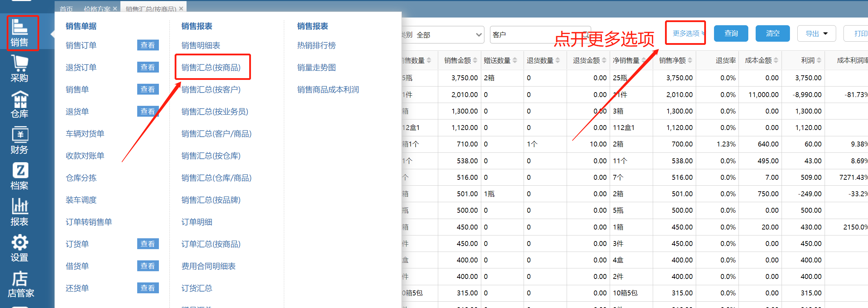Open 装车调度 menu link
This screenshot has width=868, height=308.
81,200
